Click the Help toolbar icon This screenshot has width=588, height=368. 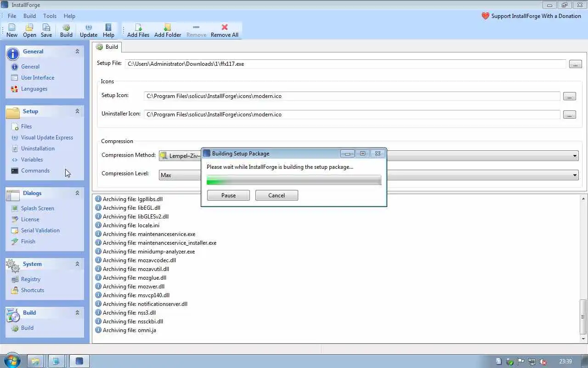(108, 30)
